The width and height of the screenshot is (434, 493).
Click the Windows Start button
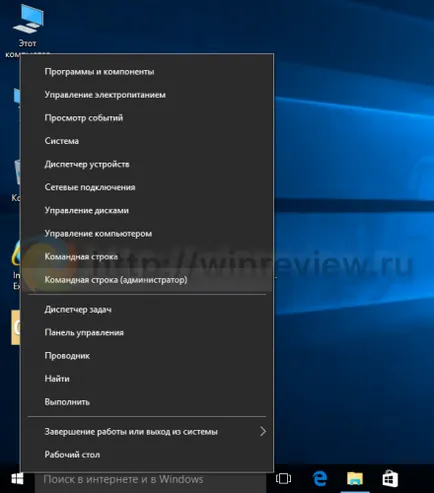(17, 479)
